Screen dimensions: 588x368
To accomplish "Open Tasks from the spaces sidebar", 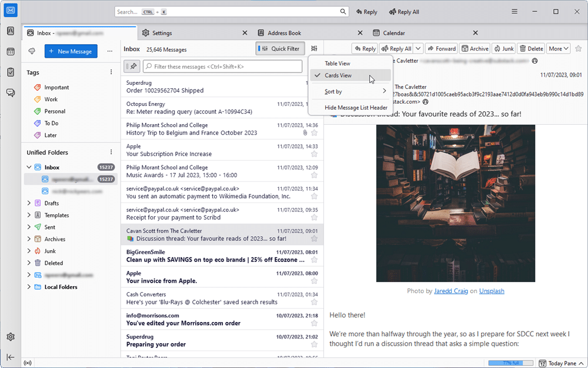I will pos(11,72).
